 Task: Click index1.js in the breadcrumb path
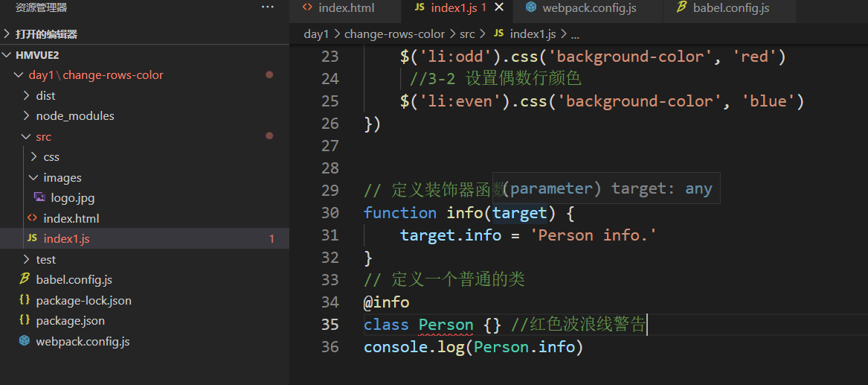point(533,34)
